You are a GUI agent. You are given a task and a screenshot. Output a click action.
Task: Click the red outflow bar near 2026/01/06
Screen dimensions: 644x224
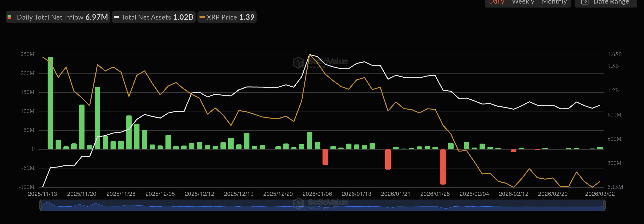click(325, 157)
